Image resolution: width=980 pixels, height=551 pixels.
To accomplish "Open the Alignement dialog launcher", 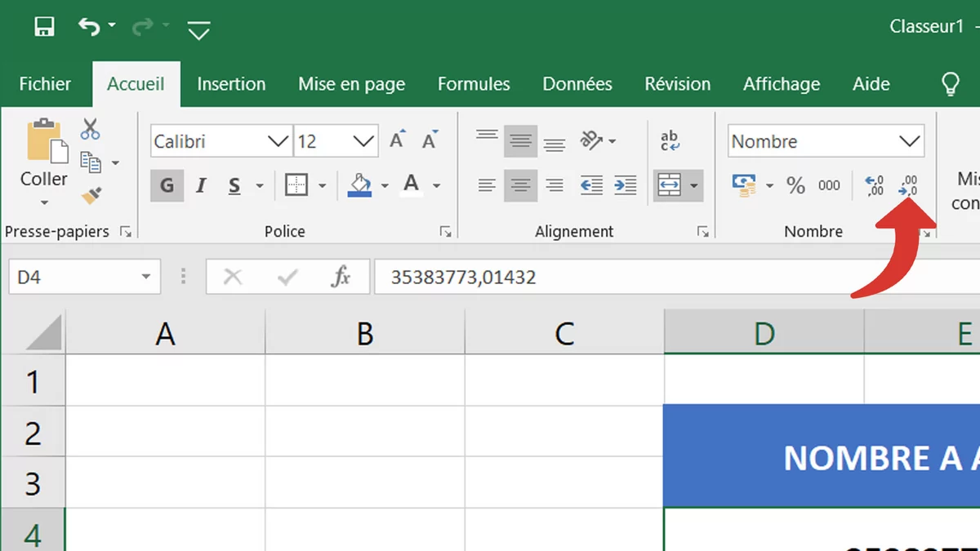I will [x=703, y=233].
